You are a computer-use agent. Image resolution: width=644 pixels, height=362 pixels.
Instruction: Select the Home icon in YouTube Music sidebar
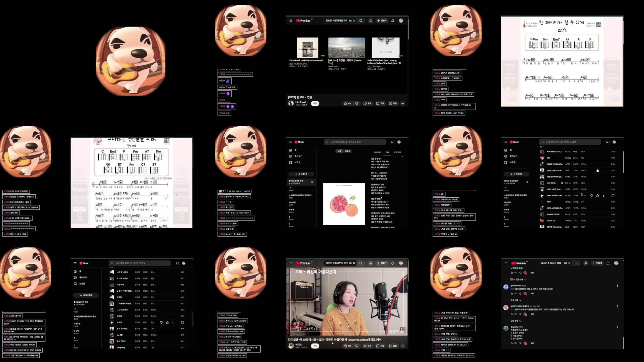pos(290,150)
